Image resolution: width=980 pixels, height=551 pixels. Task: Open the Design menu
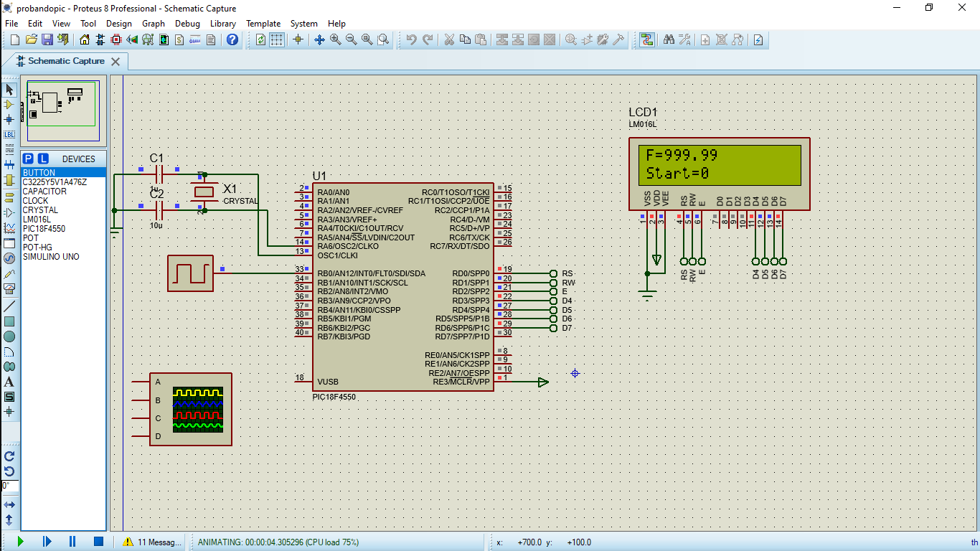[119, 24]
